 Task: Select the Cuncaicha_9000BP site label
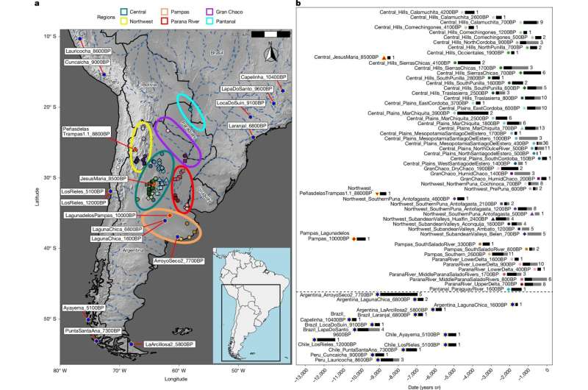[x=87, y=62]
